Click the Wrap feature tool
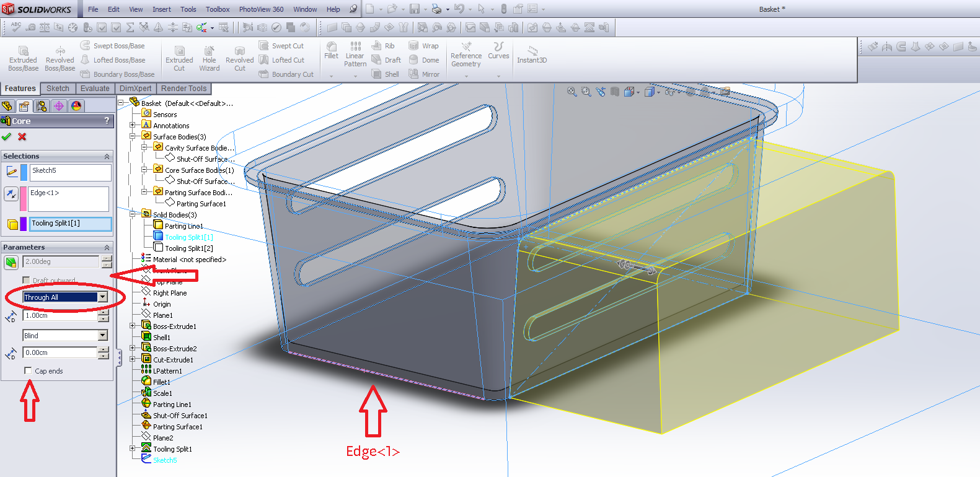Screen dimensions: 980x477 click(x=423, y=46)
